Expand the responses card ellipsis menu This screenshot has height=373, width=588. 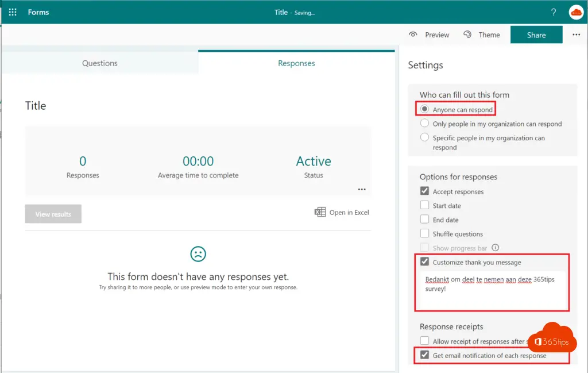362,189
